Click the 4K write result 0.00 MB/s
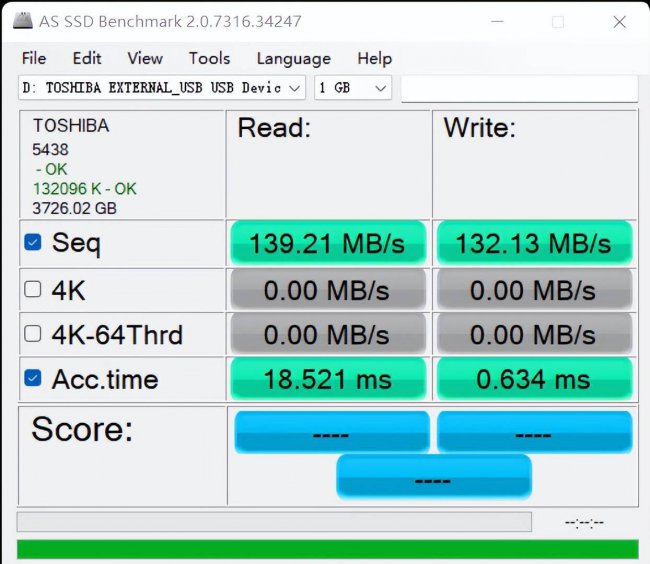 534,290
